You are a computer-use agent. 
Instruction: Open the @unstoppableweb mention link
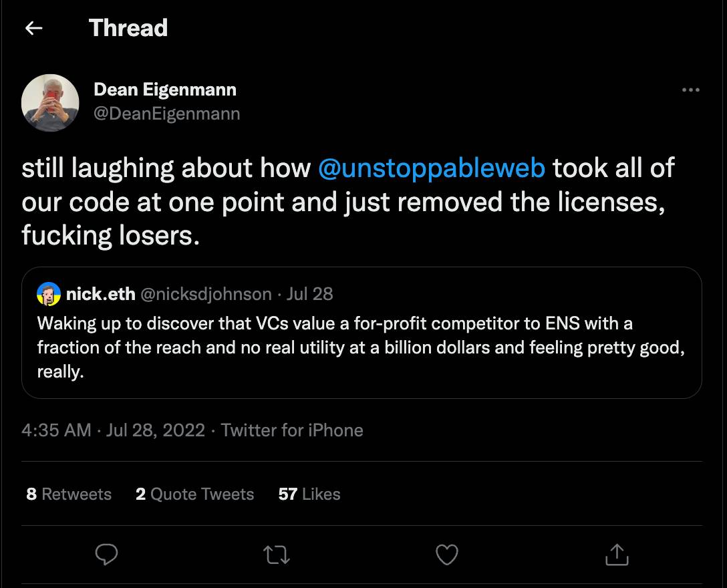(430, 168)
